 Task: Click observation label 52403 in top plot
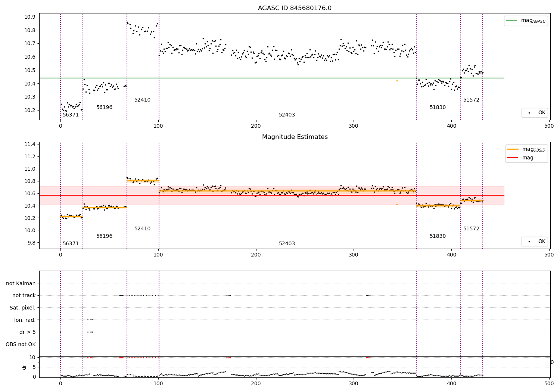coord(287,115)
